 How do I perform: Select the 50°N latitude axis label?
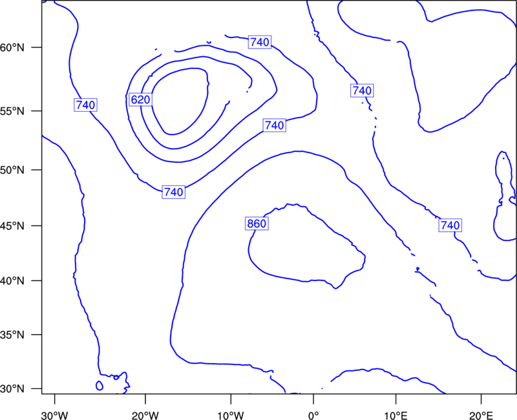click(12, 171)
